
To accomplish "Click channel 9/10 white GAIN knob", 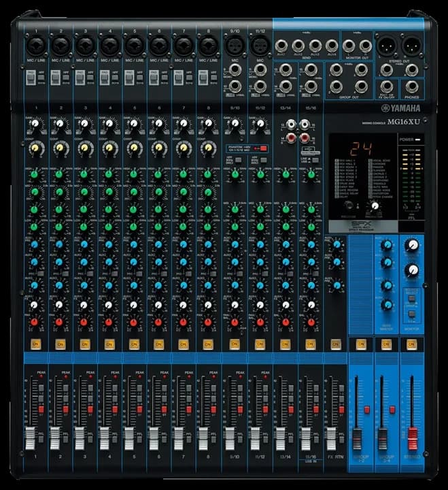I will pyautogui.click(x=235, y=123).
